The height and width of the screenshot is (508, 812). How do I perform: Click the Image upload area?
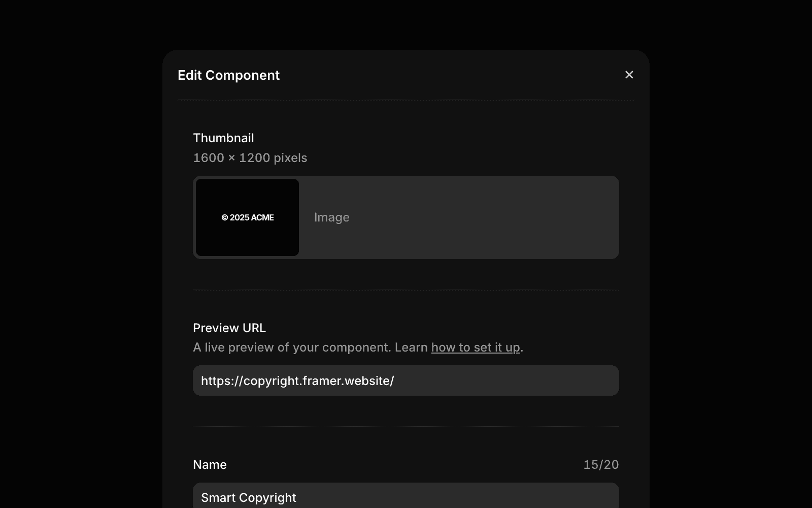pos(457,217)
